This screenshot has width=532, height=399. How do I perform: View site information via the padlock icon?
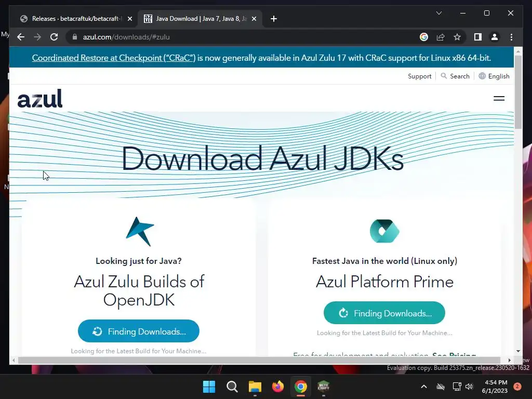(x=75, y=37)
